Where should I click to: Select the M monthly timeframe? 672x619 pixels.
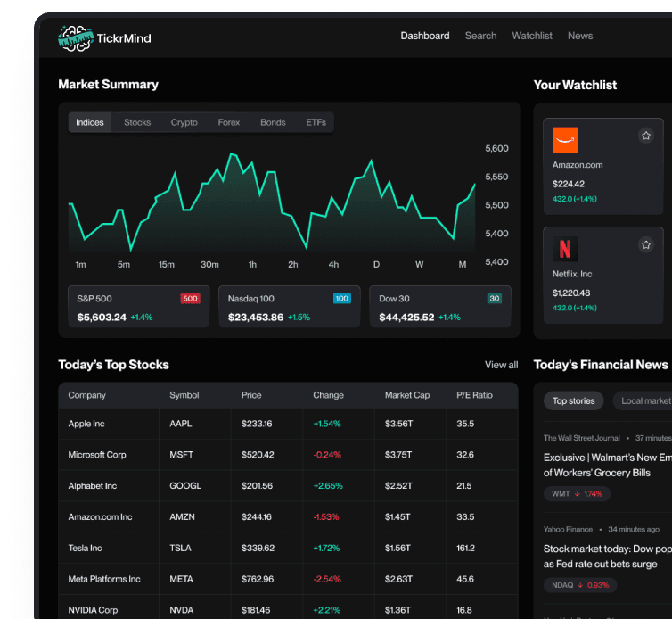tap(462, 265)
